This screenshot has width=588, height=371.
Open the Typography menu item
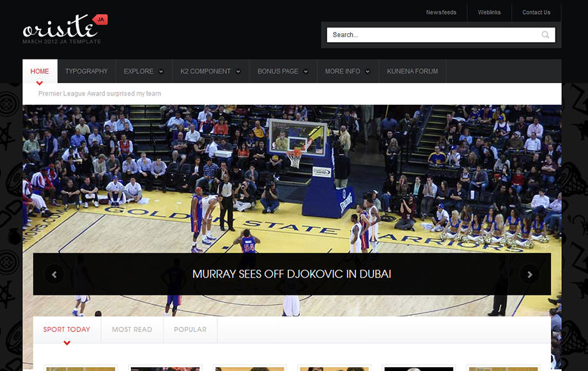(x=86, y=71)
